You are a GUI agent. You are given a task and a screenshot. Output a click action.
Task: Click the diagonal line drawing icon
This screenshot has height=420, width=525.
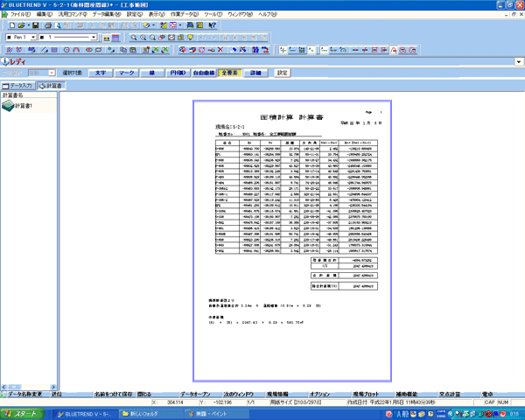[x=45, y=50]
